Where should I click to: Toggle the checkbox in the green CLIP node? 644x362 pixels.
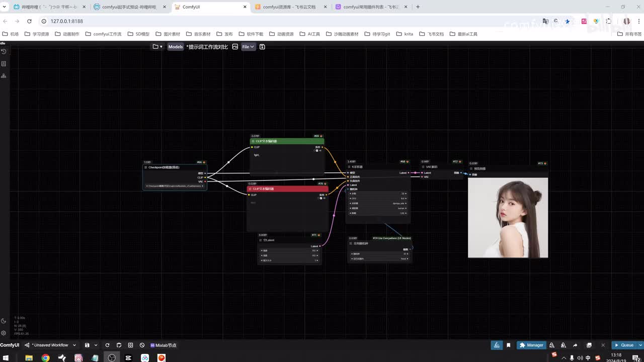[x=317, y=150]
